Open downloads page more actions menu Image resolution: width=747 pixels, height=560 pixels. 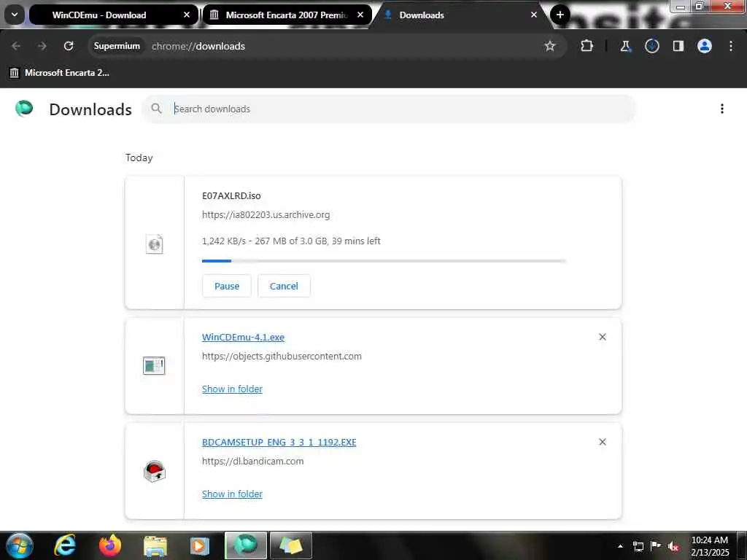721,109
